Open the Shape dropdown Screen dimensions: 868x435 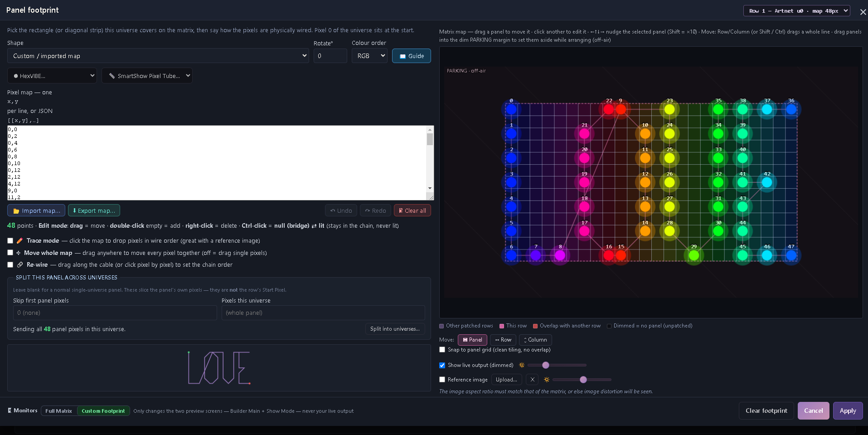click(x=158, y=56)
